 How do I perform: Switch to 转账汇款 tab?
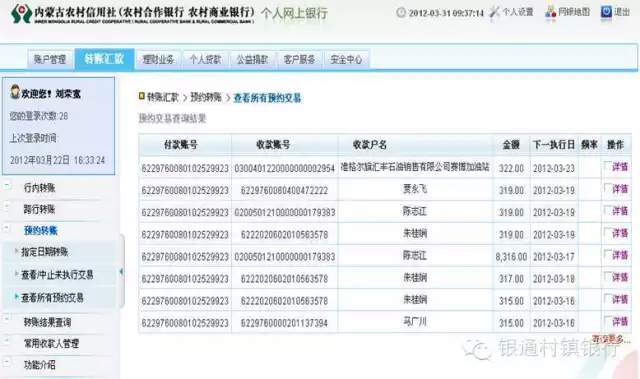(104, 59)
